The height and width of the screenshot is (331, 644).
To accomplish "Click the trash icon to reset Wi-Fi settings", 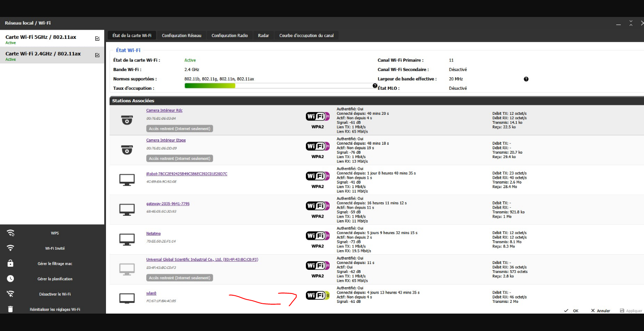I will pyautogui.click(x=11, y=309).
